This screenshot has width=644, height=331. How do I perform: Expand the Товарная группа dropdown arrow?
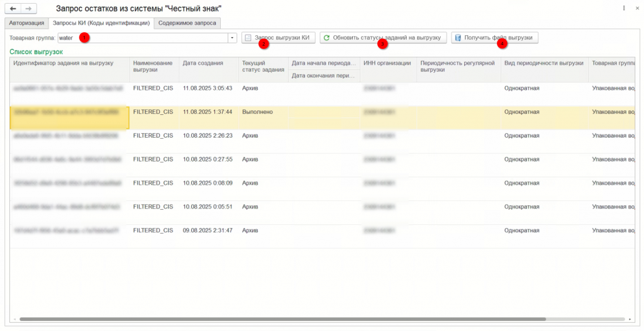click(233, 38)
